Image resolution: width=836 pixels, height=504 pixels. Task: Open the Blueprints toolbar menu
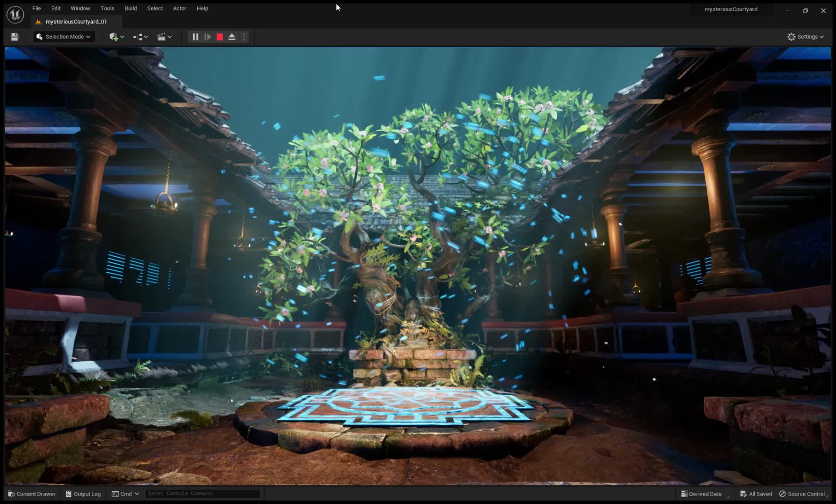(138, 37)
